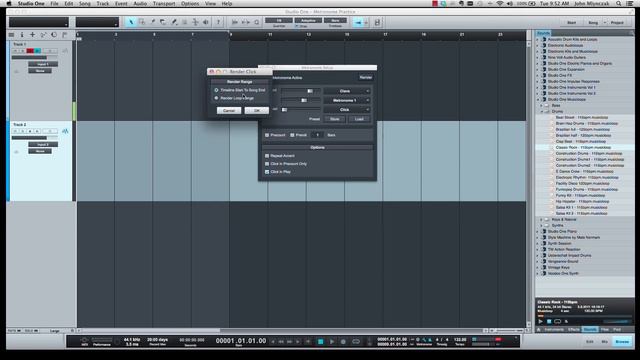Click Render in Metronome Setup window

tap(365, 77)
